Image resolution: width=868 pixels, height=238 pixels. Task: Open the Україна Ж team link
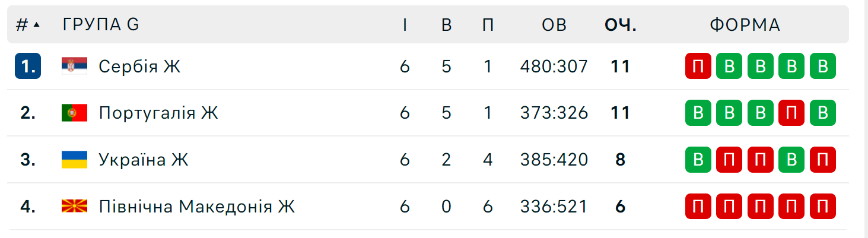point(143,160)
